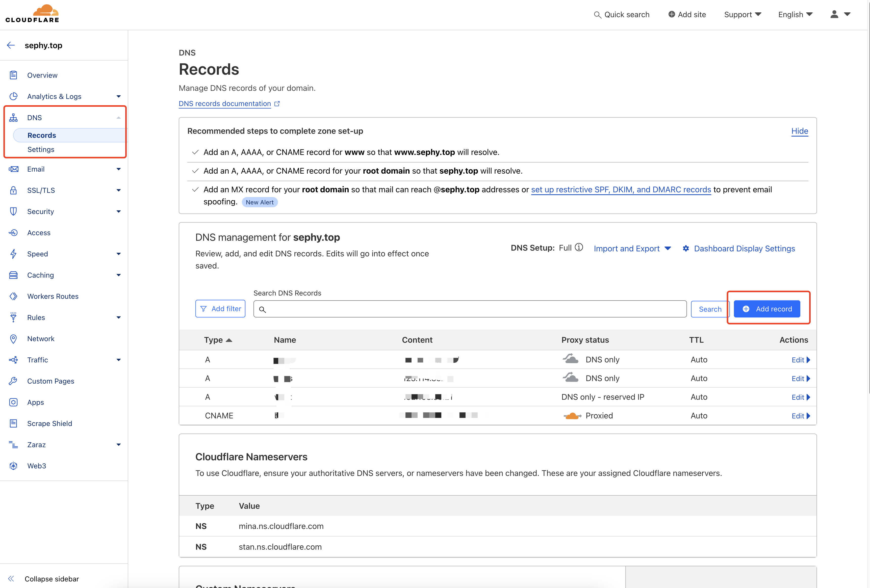The image size is (870, 588).
Task: Collapse the DNS menu arrow
Action: pyautogui.click(x=119, y=118)
